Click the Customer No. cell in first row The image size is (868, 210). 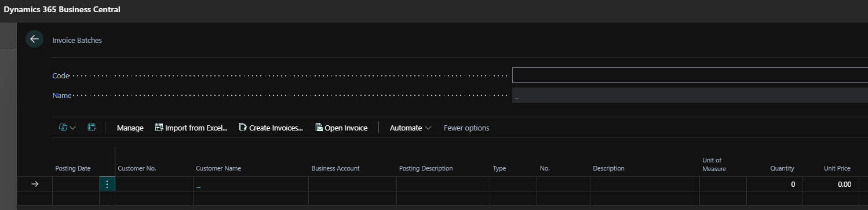[x=154, y=184]
